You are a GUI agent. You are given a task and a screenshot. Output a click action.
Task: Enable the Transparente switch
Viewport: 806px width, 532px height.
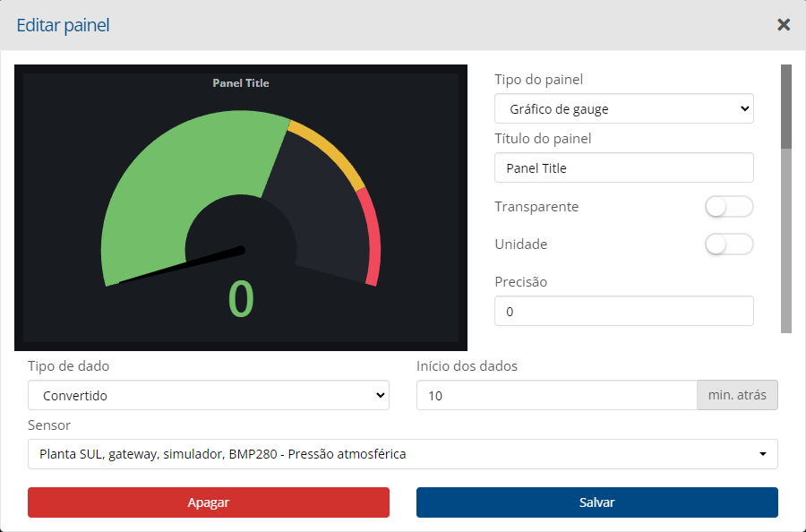[x=729, y=207]
